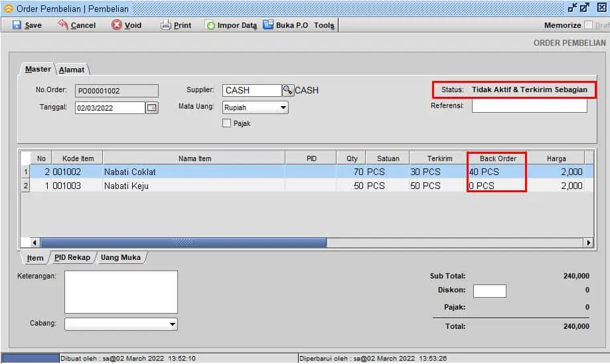Click the Print printer icon
Viewport: 610px width, 364px height.
(x=166, y=25)
